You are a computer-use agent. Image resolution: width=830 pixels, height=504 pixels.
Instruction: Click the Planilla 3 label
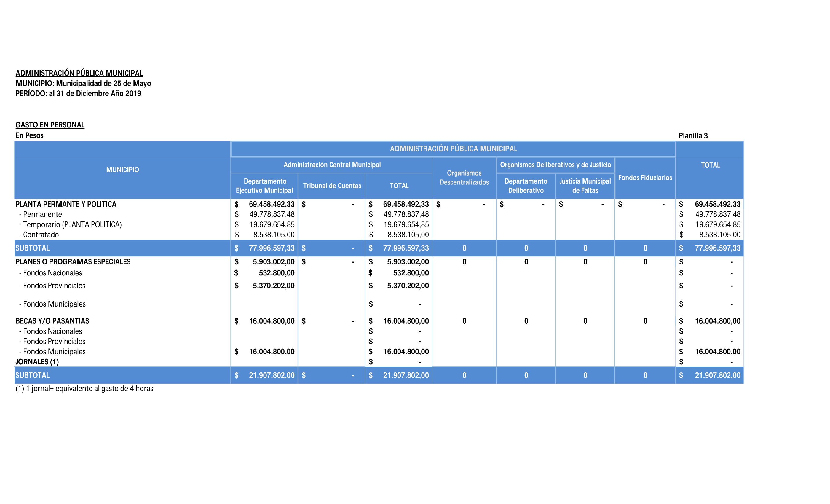pyautogui.click(x=693, y=136)
